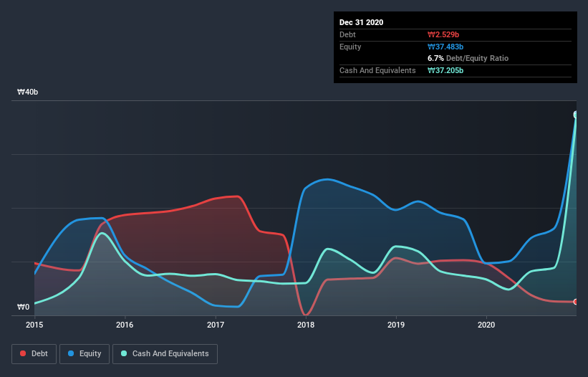Click the teal Cash And Equivalents legend dot
The image size is (588, 377).
pyautogui.click(x=124, y=353)
